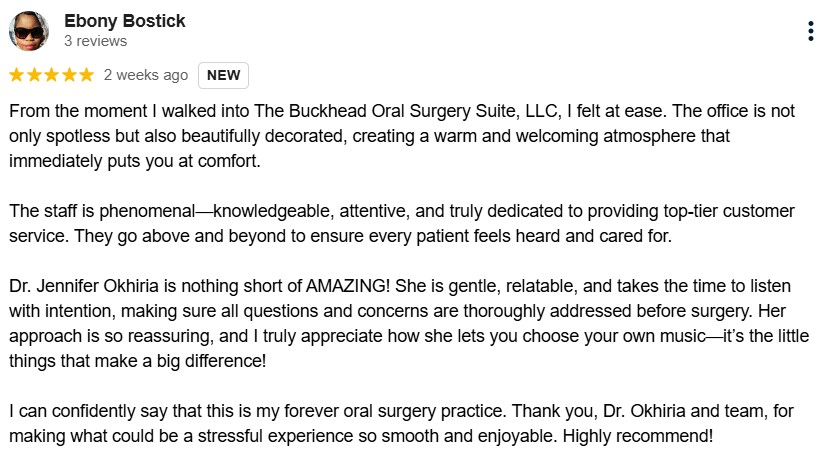Image resolution: width=820 pixels, height=459 pixels.
Task: Open the three-dot more options menu
Action: pos(811,31)
